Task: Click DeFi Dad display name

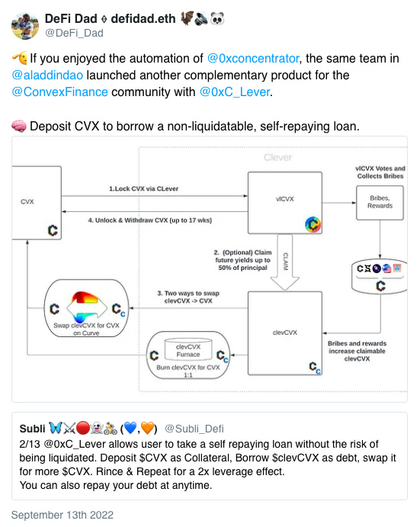Action: [x=71, y=19]
